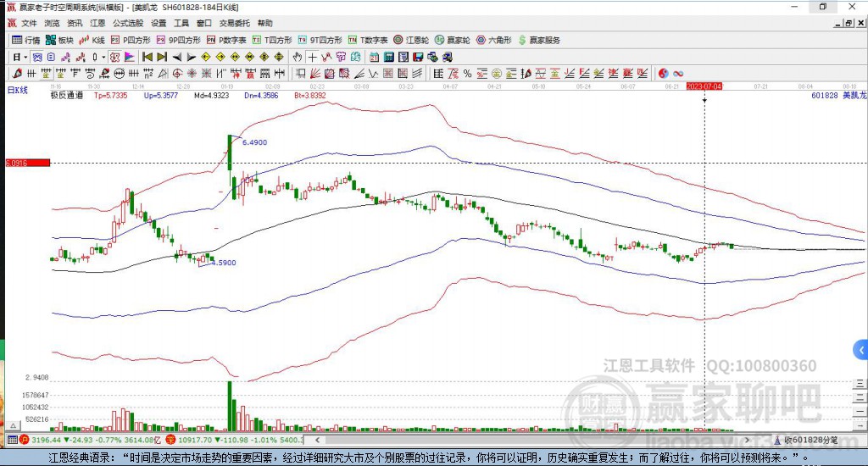Open the 浏览 menu

(x=52, y=23)
